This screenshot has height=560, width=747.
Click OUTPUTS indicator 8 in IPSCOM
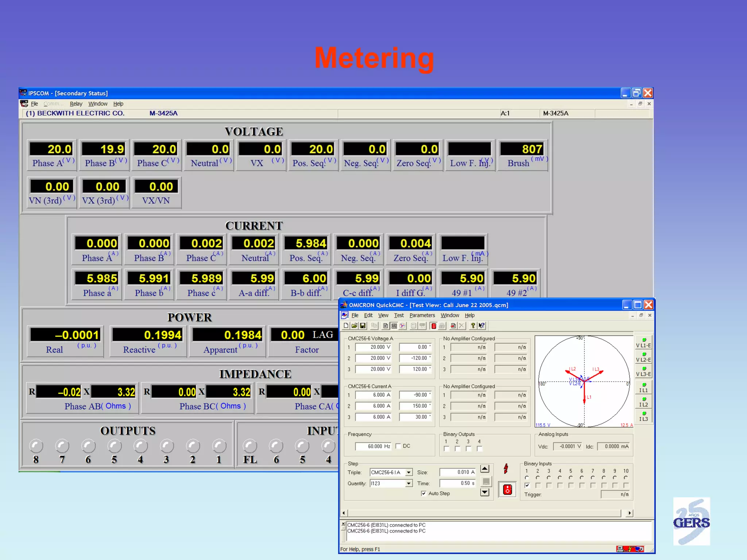point(36,446)
